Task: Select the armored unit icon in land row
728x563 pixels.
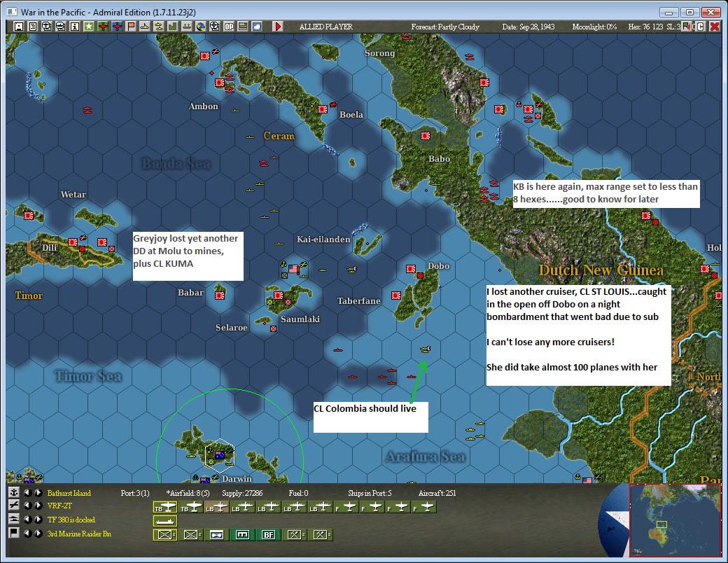Action: tap(217, 535)
